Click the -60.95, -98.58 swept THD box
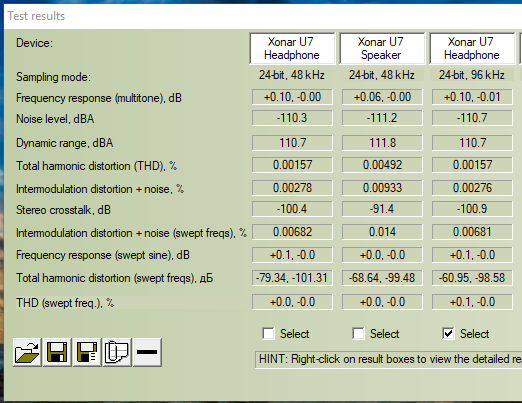Image resolution: width=522 pixels, height=403 pixels. [x=472, y=278]
